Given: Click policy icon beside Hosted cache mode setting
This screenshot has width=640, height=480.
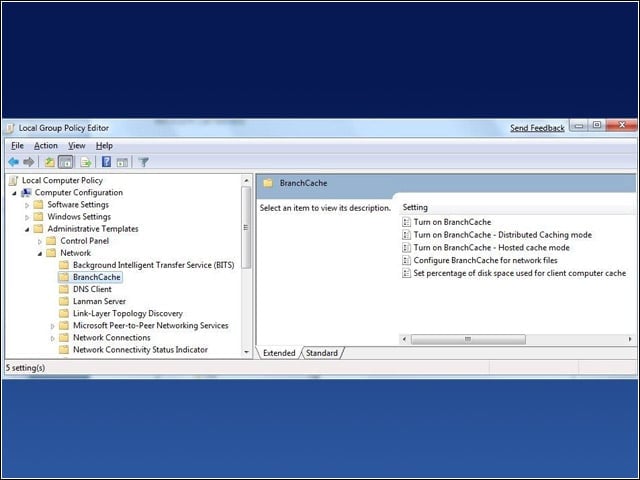Looking at the screenshot, I should pos(406,247).
